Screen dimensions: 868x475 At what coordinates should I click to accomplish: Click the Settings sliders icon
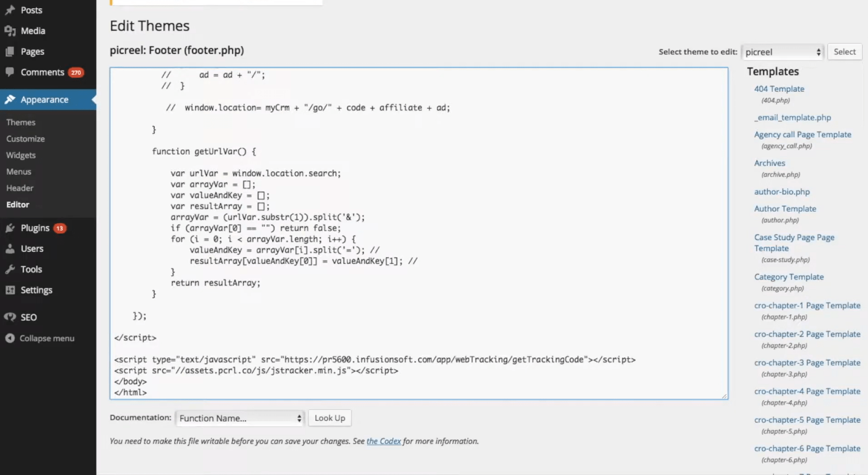[10, 290]
